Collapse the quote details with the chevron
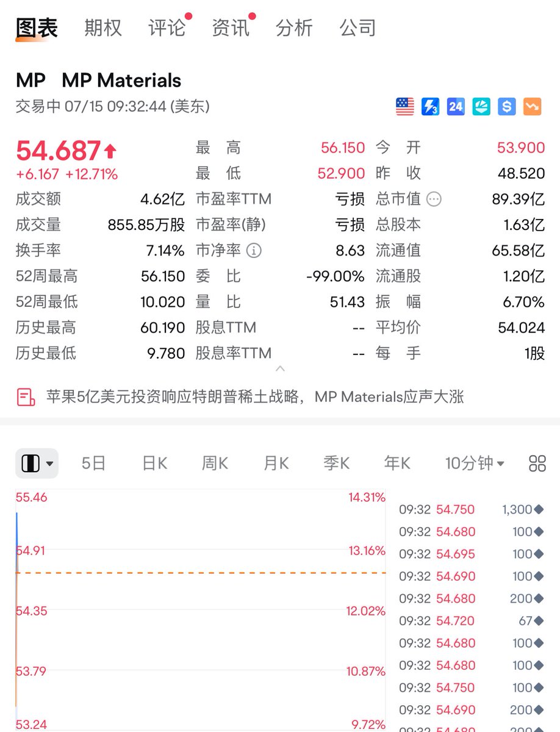 280,368
